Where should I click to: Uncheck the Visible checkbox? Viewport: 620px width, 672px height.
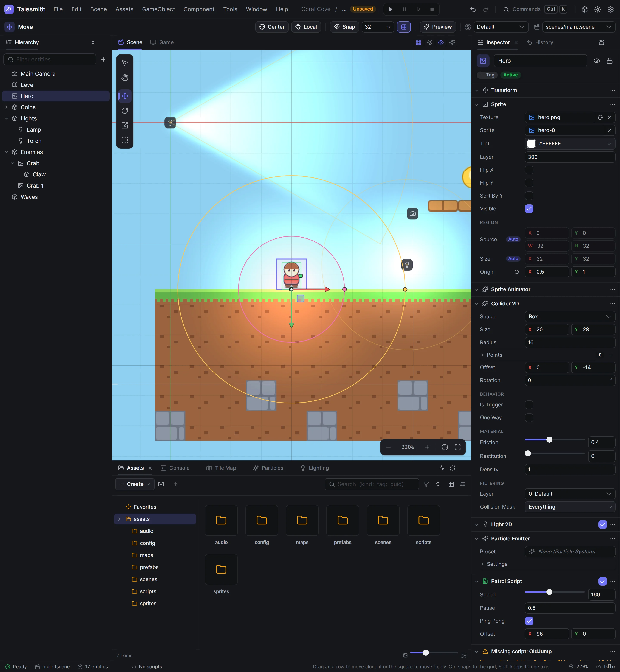[529, 209]
